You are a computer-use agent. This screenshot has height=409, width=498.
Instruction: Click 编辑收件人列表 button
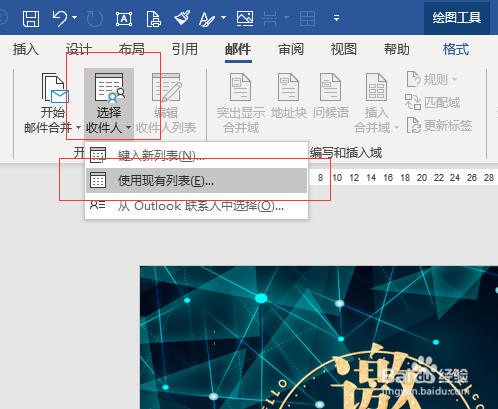click(x=166, y=103)
